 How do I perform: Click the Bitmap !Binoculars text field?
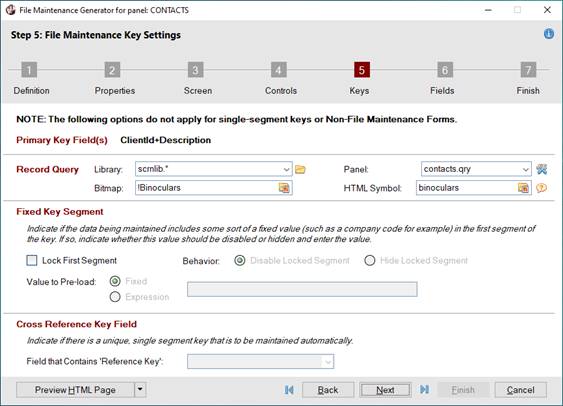click(x=207, y=188)
